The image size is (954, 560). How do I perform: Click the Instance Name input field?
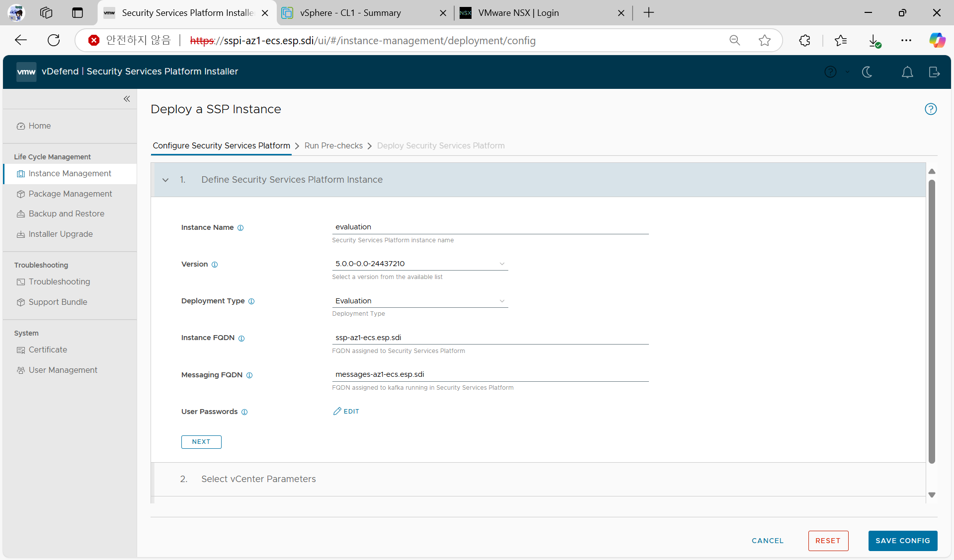490,227
